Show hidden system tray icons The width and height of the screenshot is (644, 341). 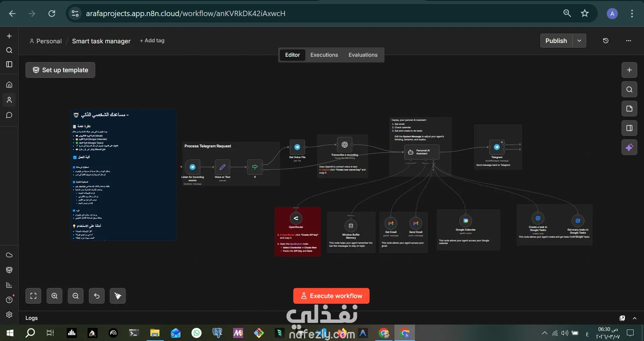pyautogui.click(x=544, y=333)
